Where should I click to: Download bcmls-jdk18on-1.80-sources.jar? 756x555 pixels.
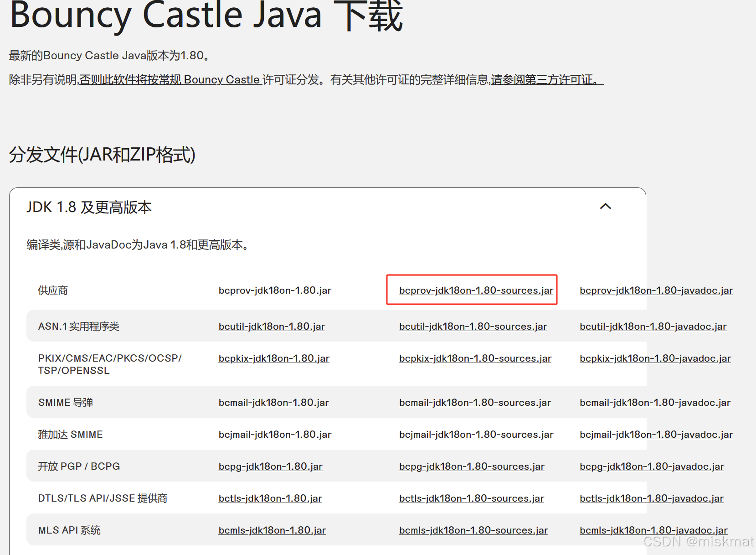(473, 530)
